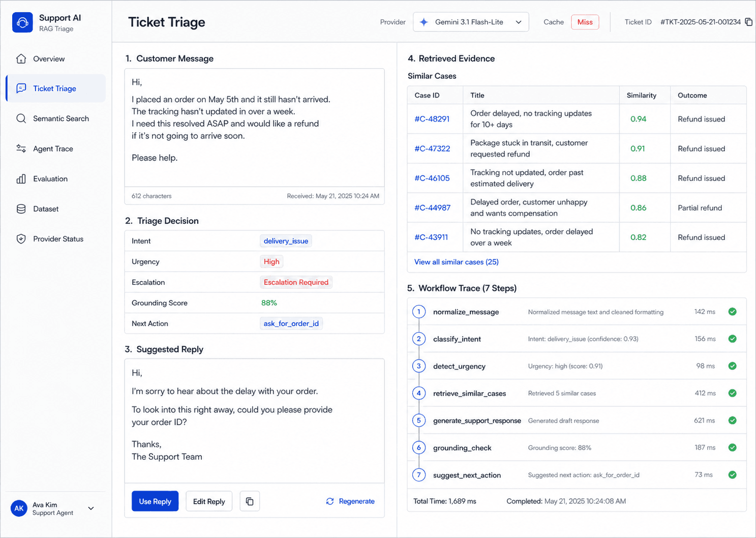The height and width of the screenshot is (538, 756).
Task: Go to Semantic Search page
Action: [x=56, y=118]
